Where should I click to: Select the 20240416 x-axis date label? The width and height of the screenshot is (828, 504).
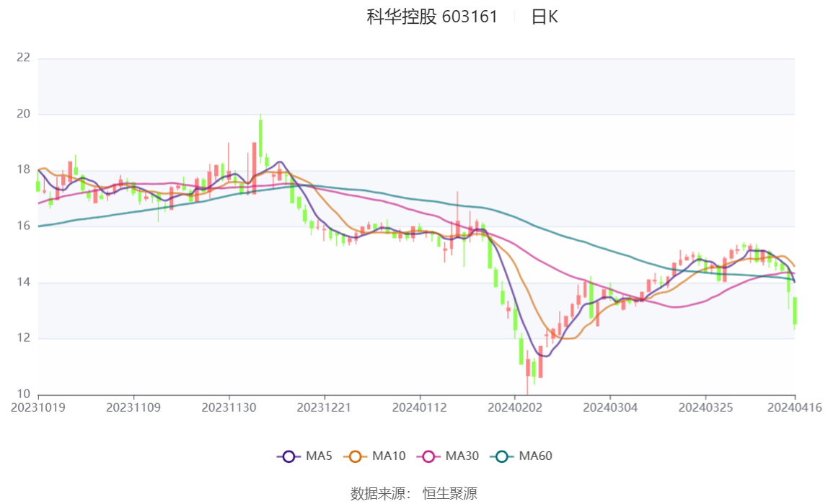click(x=794, y=408)
